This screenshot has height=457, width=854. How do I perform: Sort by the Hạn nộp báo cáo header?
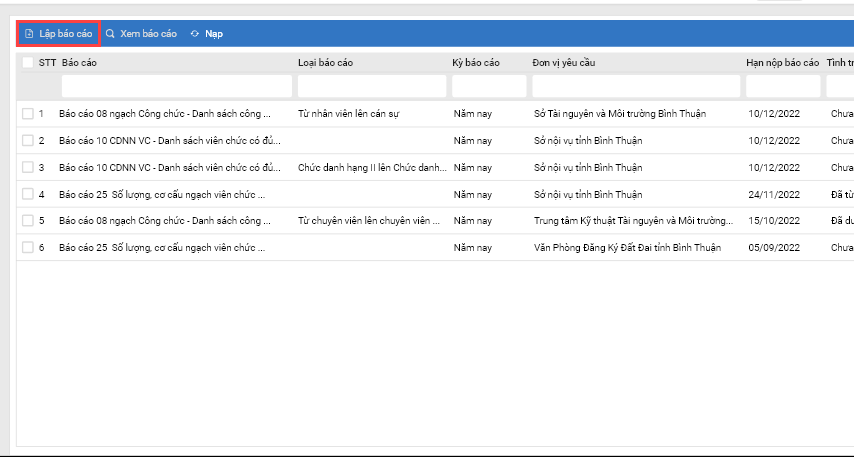tap(782, 63)
